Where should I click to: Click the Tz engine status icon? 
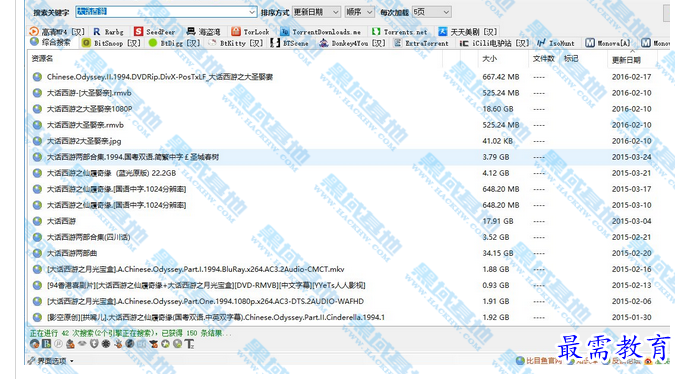[x=189, y=344]
